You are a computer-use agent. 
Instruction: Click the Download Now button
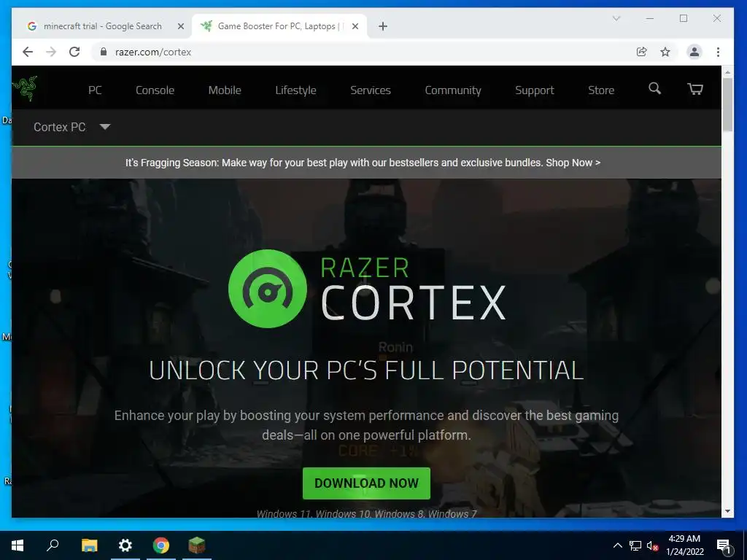(366, 483)
